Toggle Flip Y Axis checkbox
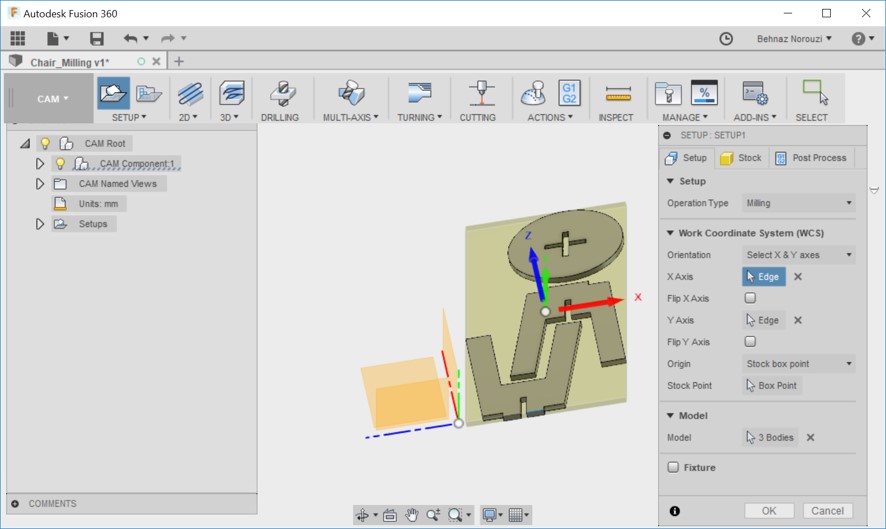The image size is (886, 529). pyautogui.click(x=750, y=341)
